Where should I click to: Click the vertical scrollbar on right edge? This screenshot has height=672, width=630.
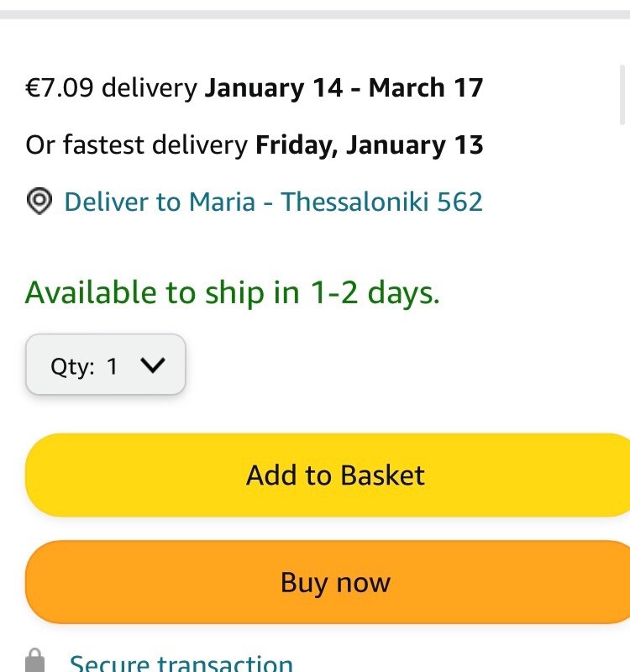[622, 95]
